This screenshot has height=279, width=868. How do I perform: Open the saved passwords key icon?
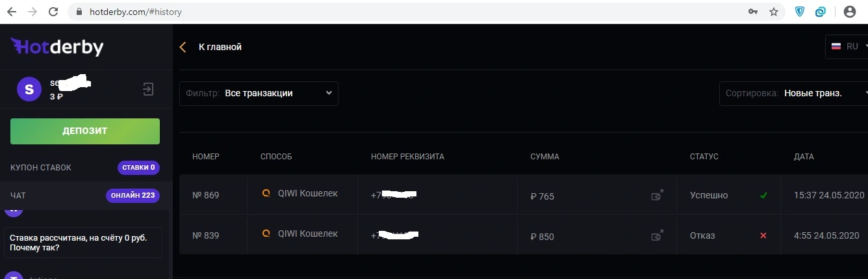[753, 12]
